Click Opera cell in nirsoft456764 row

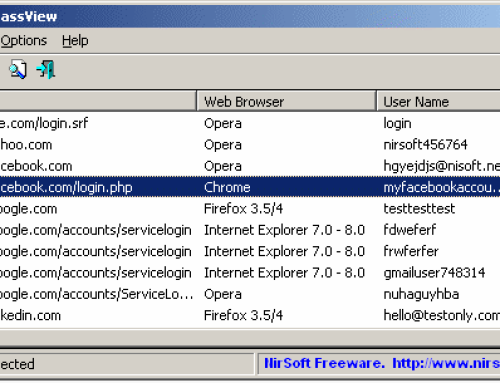223,145
